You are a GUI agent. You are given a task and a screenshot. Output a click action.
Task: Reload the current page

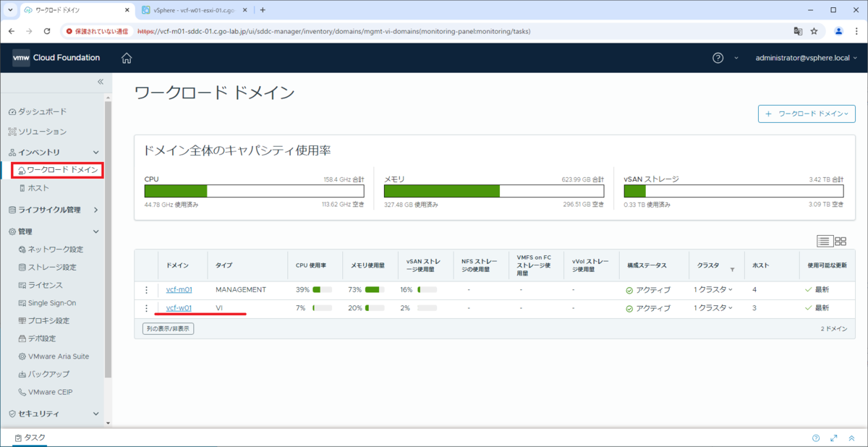tap(47, 32)
